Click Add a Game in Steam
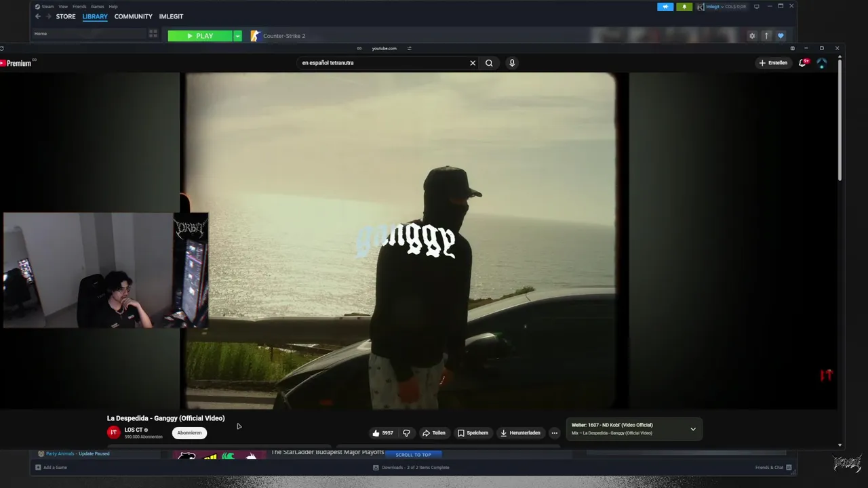 [52, 468]
